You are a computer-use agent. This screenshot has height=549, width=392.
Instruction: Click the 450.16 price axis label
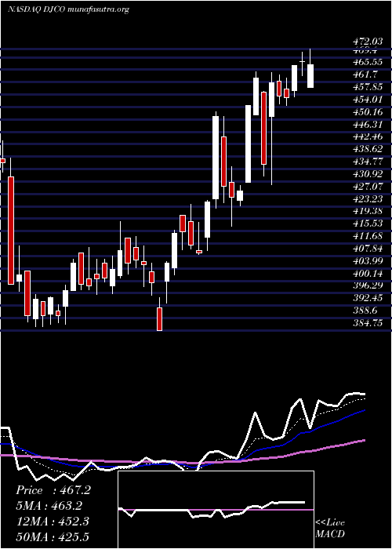tap(368, 112)
